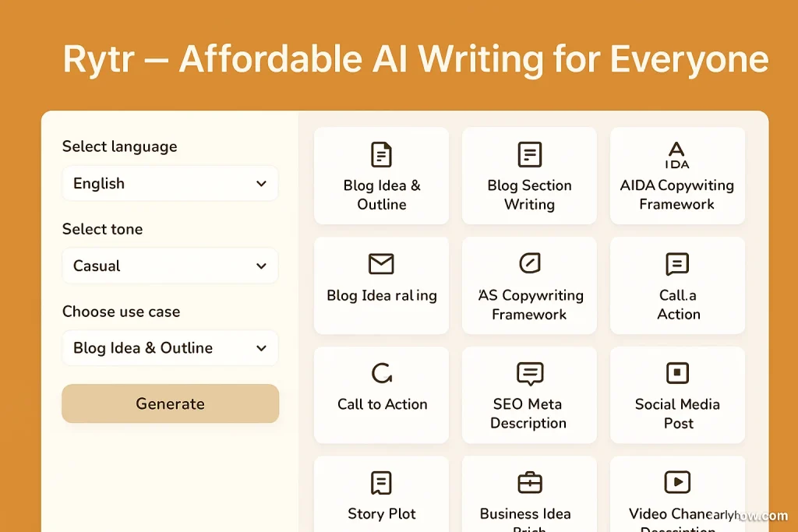Click the Social Media Post icon
The height and width of the screenshot is (532, 798).
click(677, 373)
